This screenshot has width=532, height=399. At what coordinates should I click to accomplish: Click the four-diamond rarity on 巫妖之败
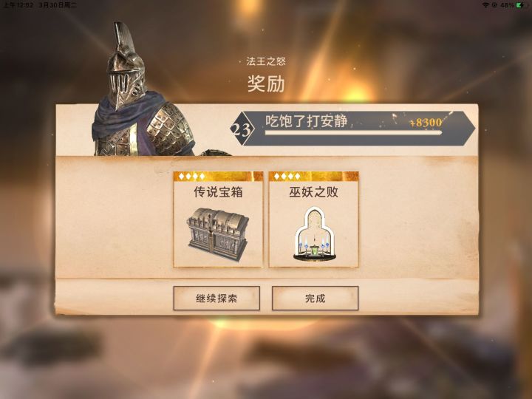click(x=287, y=176)
